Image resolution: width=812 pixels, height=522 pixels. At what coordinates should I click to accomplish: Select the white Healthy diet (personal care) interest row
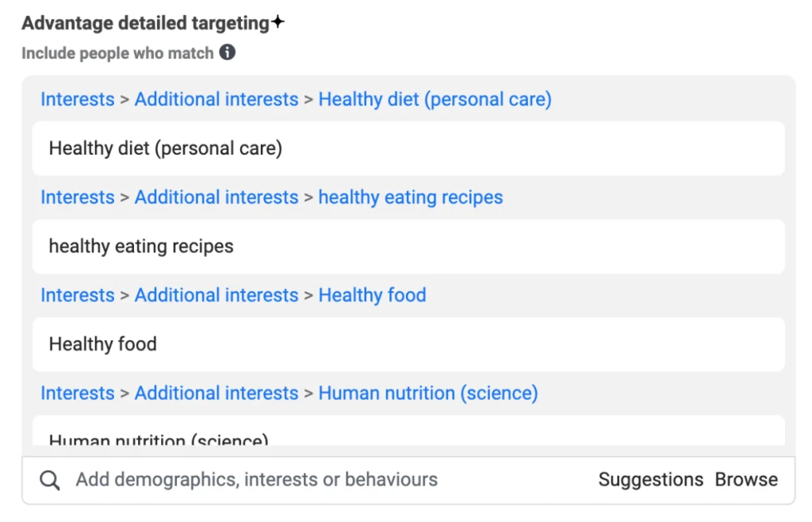[x=408, y=148]
